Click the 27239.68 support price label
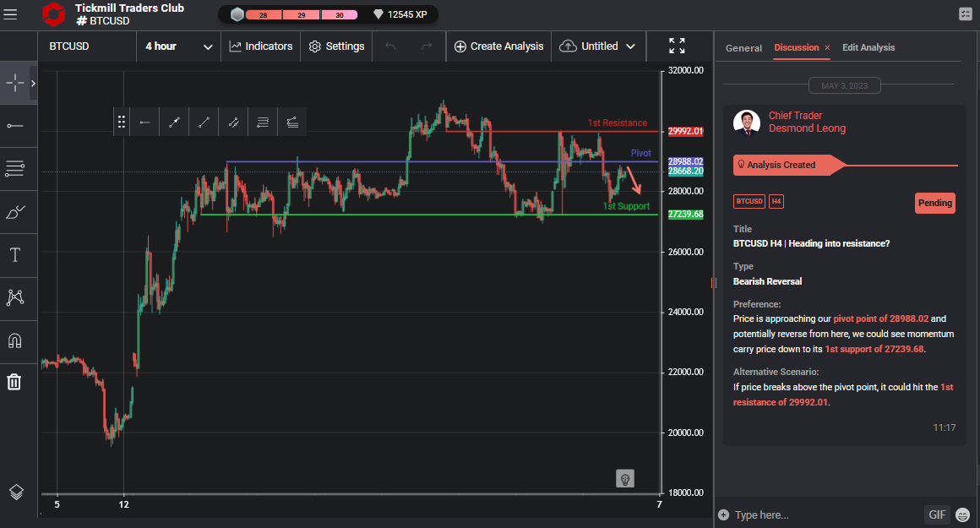Image resolution: width=980 pixels, height=528 pixels. point(685,215)
